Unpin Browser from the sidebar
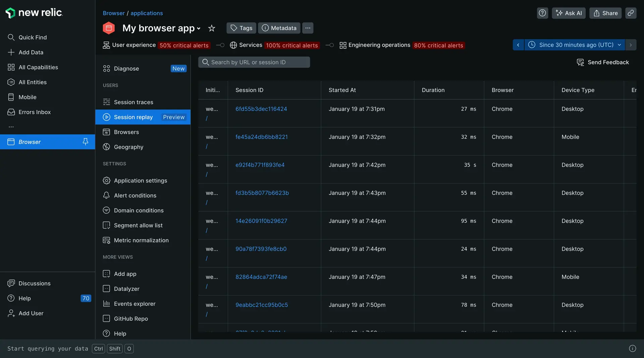The image size is (644, 358). coord(85,142)
